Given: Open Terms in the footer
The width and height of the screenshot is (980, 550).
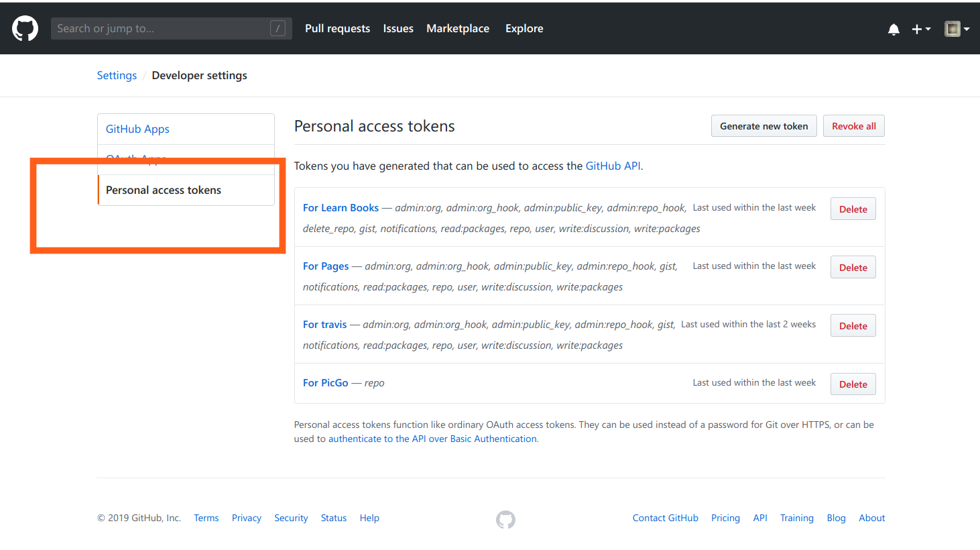Looking at the screenshot, I should click(206, 518).
